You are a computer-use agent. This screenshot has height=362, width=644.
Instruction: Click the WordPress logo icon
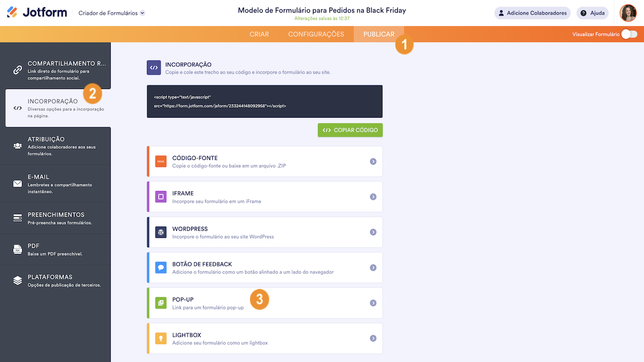pos(161,232)
